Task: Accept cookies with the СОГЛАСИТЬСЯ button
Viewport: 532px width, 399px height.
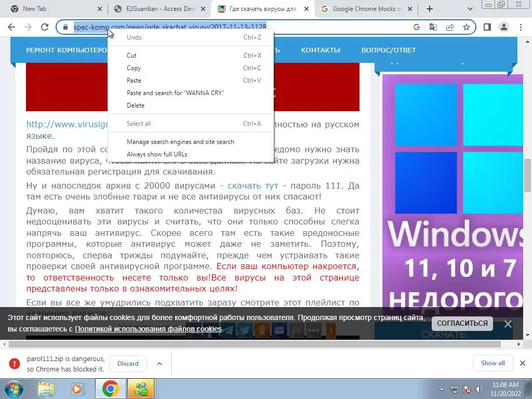Action: pos(462,323)
